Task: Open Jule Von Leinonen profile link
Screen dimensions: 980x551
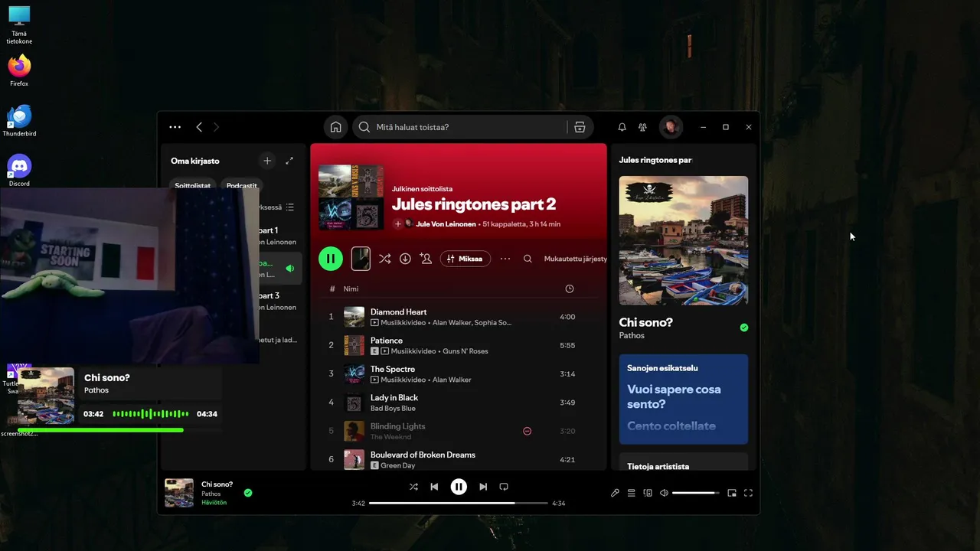Action: click(x=446, y=224)
